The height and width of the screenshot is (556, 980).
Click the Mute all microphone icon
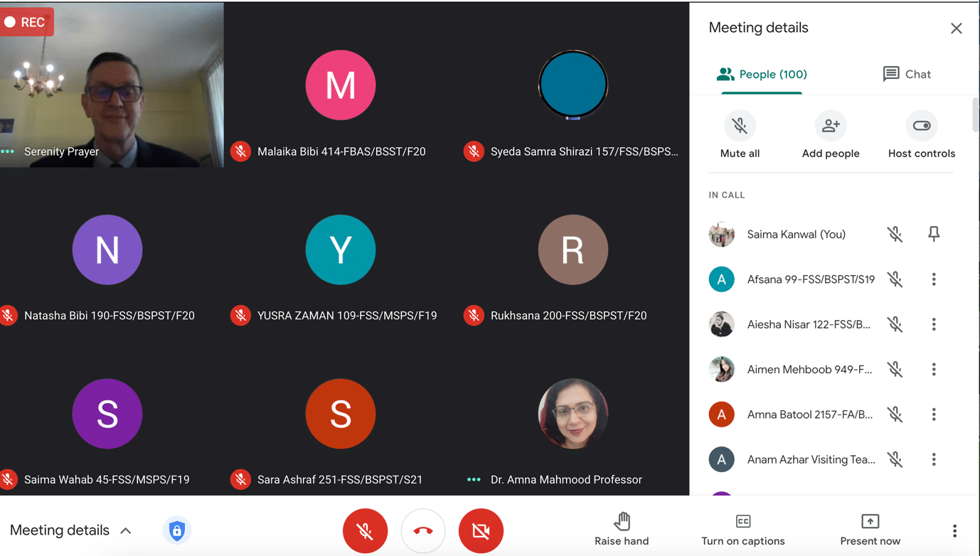point(740,126)
